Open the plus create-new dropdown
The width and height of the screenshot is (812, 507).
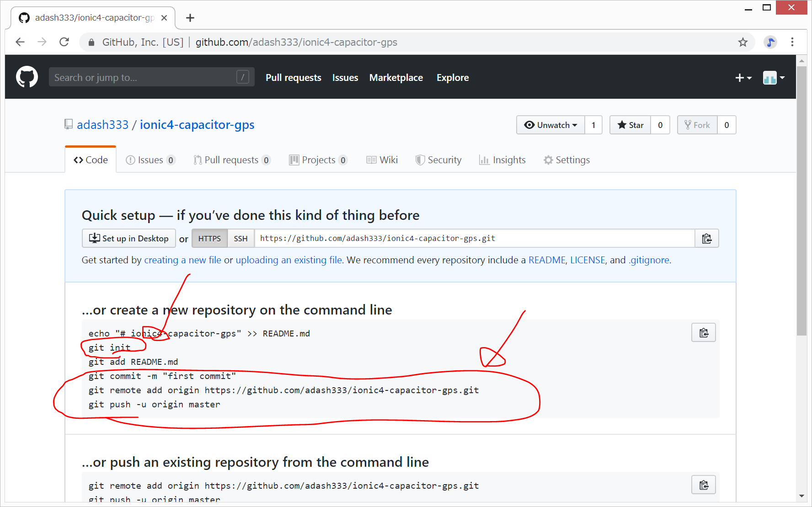(x=743, y=78)
